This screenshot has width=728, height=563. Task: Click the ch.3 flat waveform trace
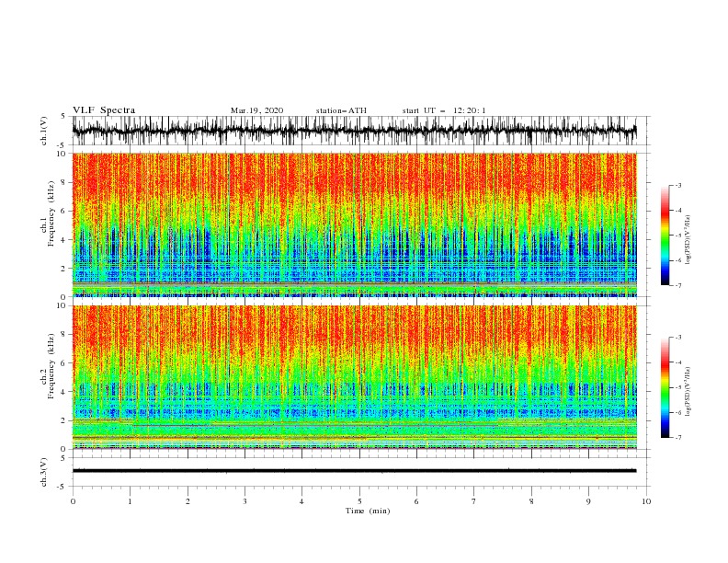coord(354,471)
